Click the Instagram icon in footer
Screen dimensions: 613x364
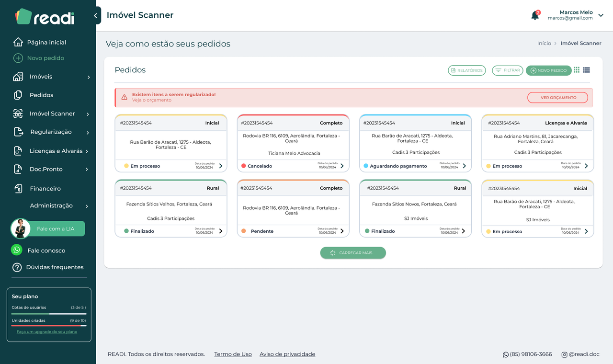click(564, 354)
